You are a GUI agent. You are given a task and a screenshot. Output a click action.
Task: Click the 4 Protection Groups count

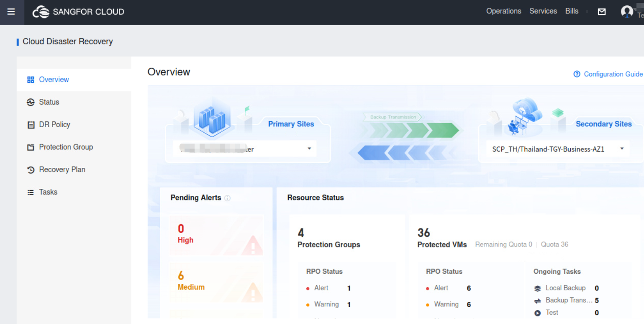tap(301, 233)
